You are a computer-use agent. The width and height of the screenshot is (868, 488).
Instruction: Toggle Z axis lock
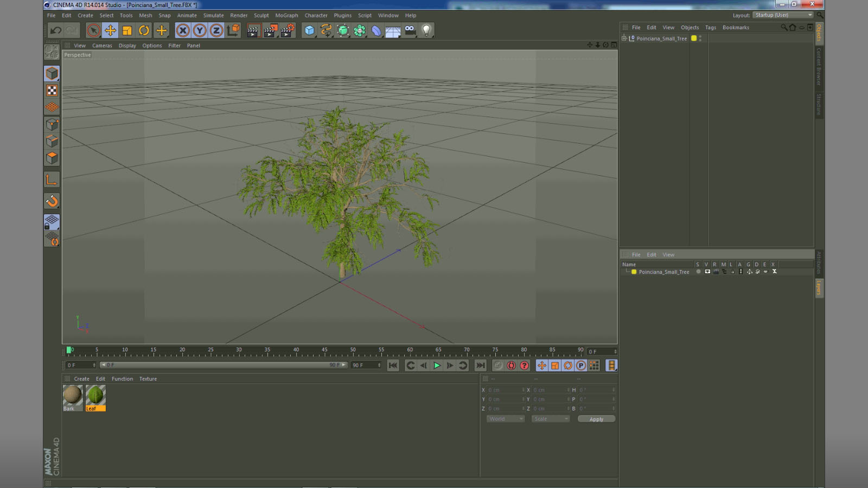(x=216, y=30)
